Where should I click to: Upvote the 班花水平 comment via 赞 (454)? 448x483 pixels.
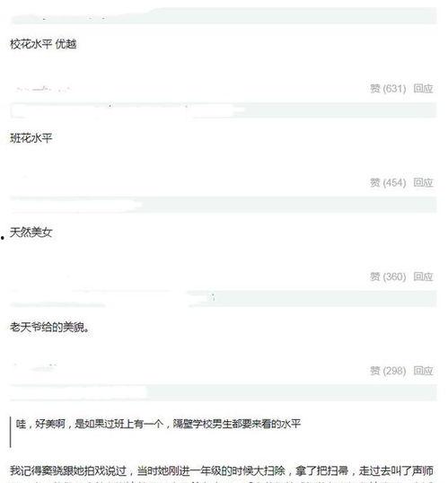(388, 182)
